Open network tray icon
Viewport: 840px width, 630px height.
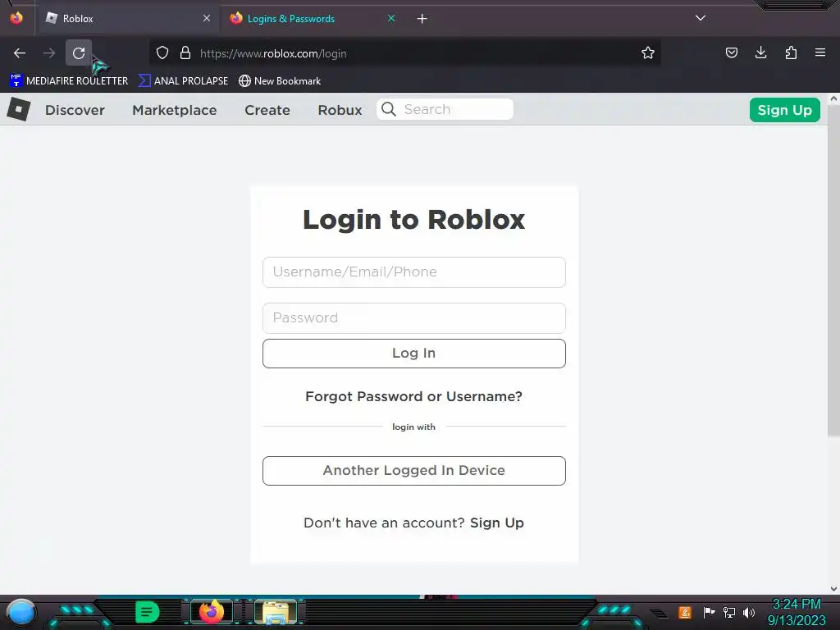click(x=728, y=612)
